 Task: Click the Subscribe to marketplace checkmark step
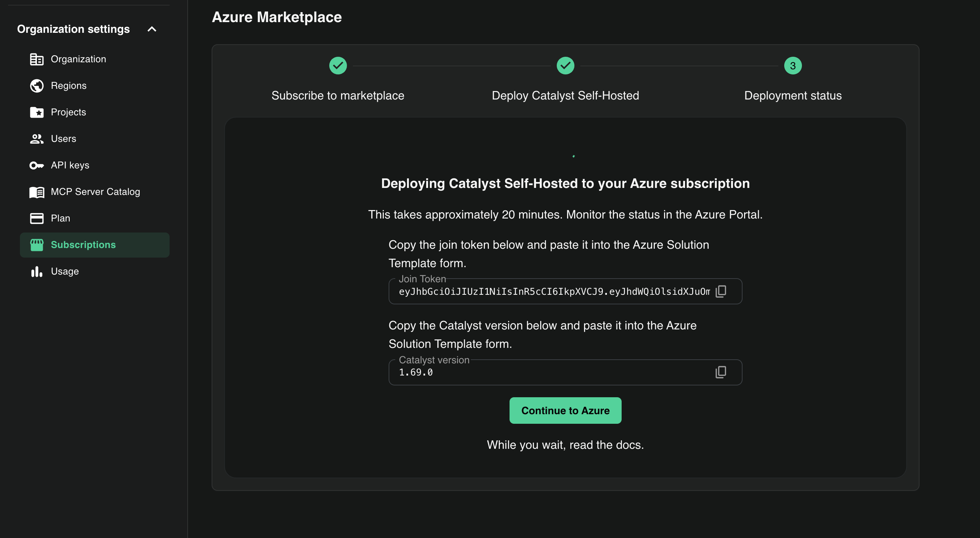coord(338,66)
